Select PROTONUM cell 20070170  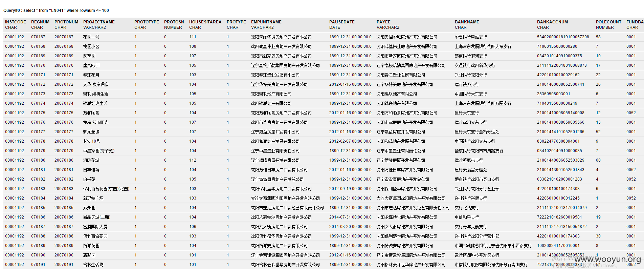pyautogui.click(x=64, y=65)
